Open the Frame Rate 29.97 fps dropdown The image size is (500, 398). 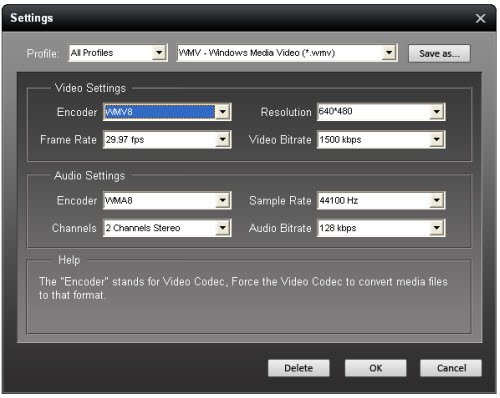tap(167, 139)
